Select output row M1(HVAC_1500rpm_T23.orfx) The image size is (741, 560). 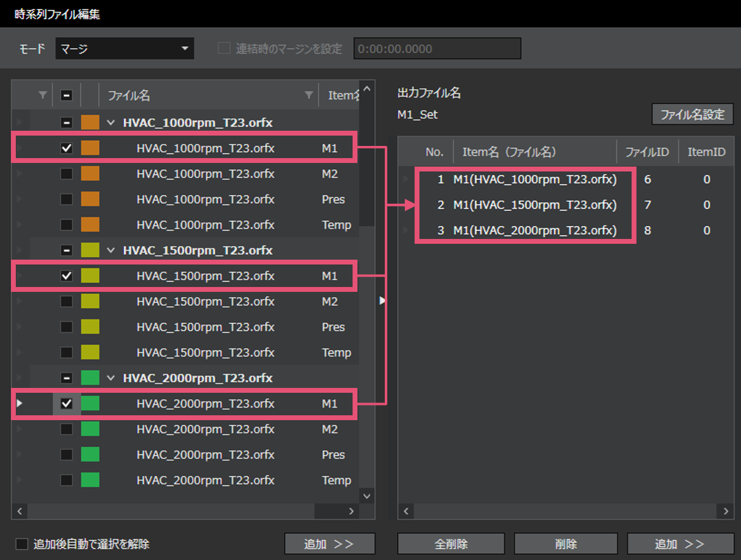(x=535, y=205)
